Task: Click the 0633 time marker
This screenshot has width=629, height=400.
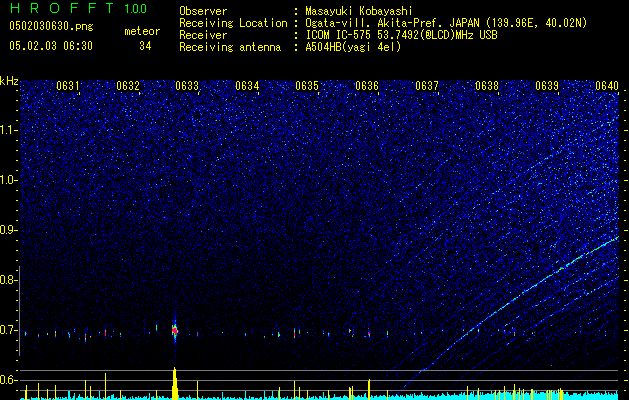Action: pyautogui.click(x=187, y=86)
